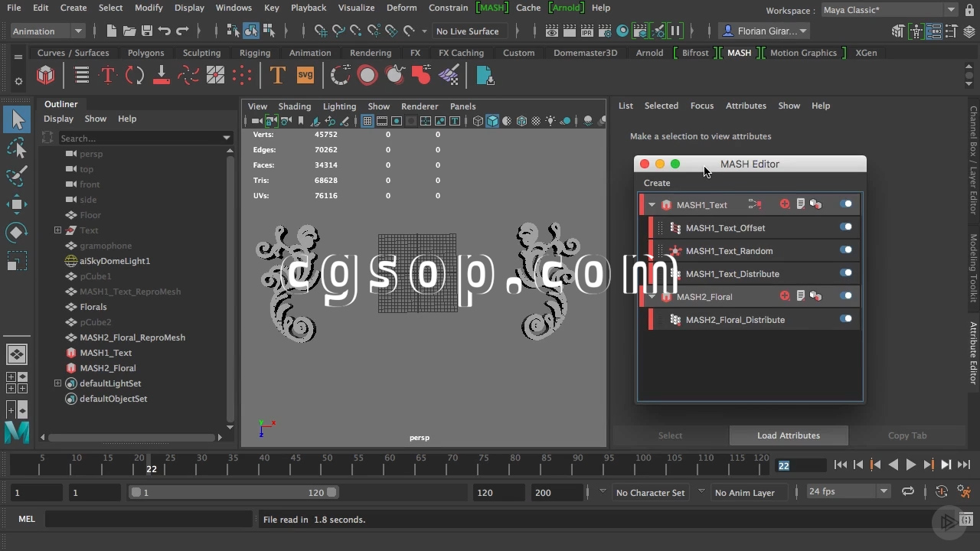Open the MASH Editor list icon on shelf

82,75
